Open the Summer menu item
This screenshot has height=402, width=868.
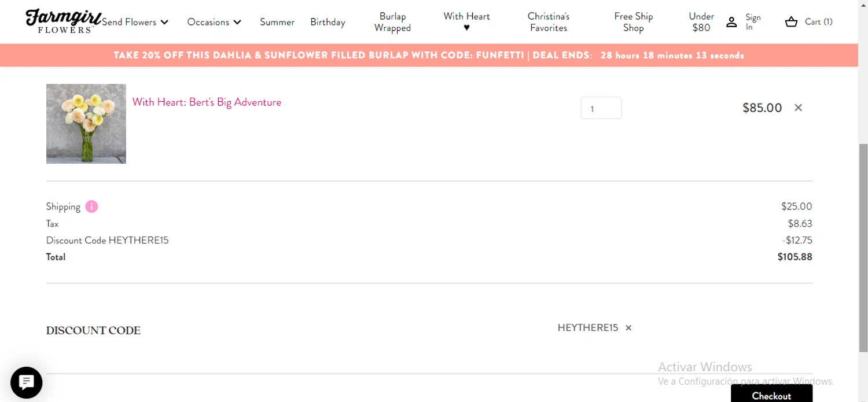pos(277,22)
